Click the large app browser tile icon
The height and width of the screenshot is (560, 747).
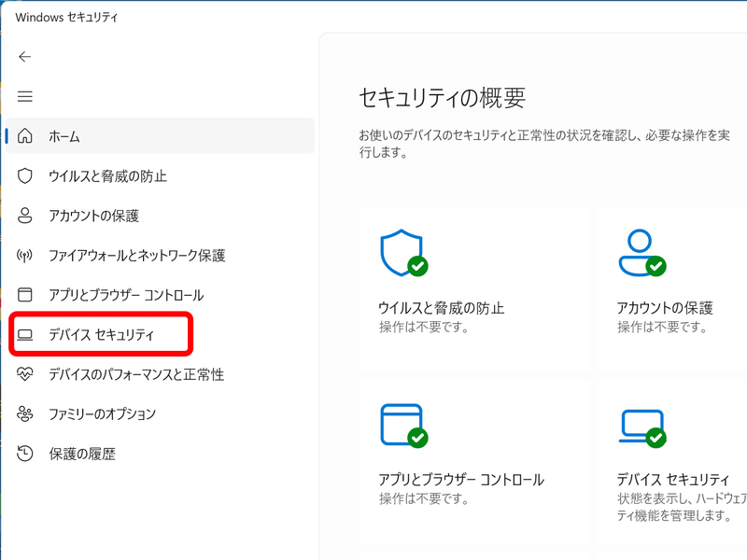(x=404, y=426)
